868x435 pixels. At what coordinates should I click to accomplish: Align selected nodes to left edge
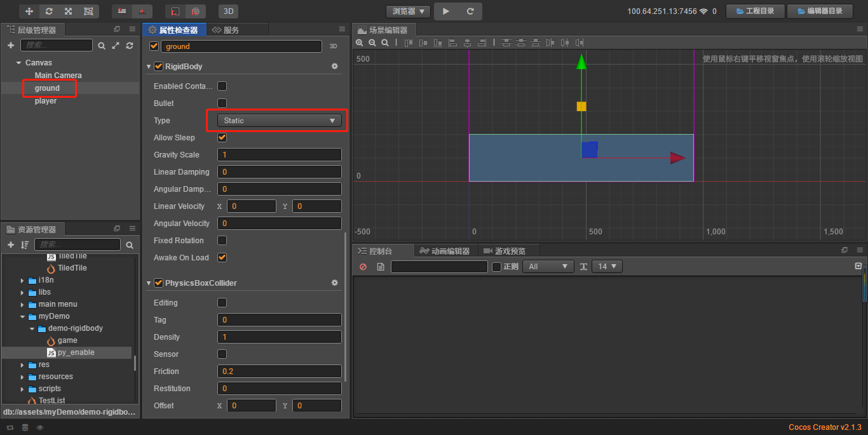(453, 43)
